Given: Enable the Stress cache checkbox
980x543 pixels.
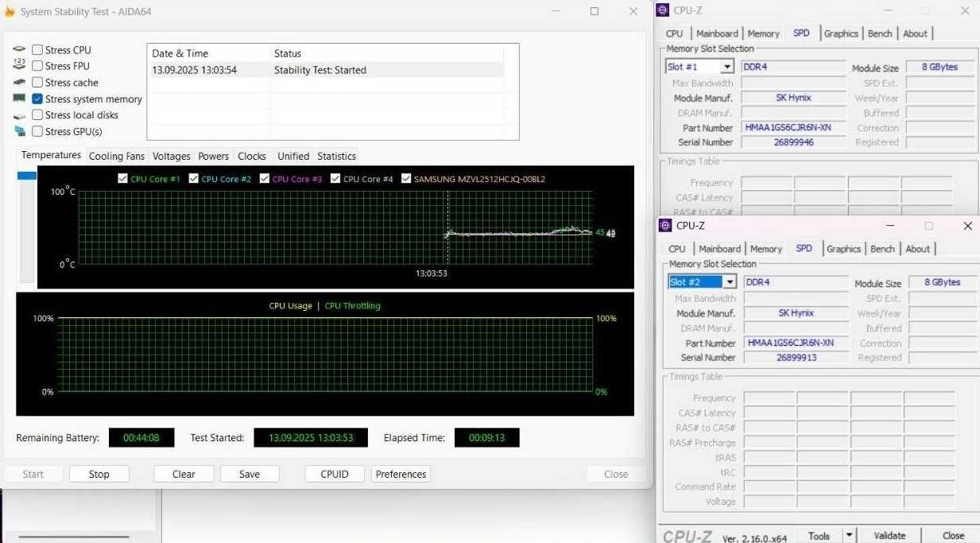Looking at the screenshot, I should [x=37, y=83].
